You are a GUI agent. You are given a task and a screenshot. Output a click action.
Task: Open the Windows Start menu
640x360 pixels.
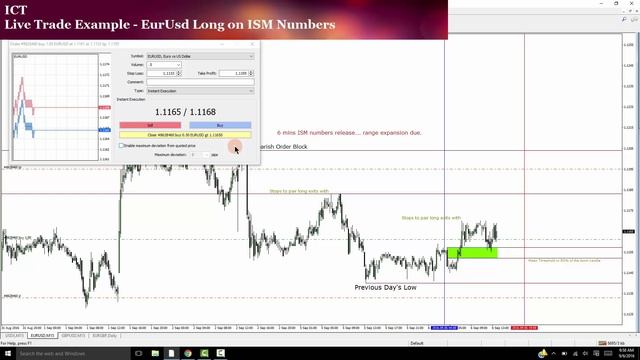(x=8, y=353)
